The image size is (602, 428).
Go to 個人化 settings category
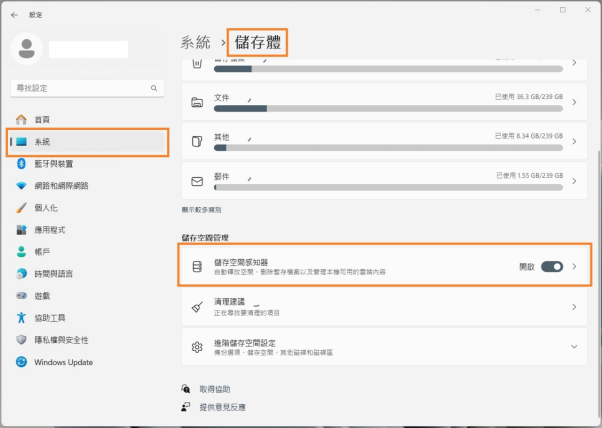tap(46, 208)
